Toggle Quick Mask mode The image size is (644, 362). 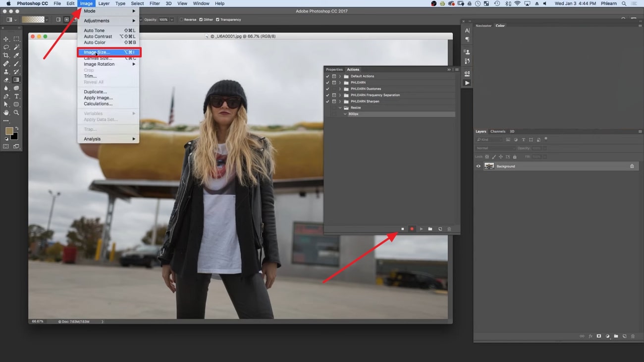pos(6,147)
